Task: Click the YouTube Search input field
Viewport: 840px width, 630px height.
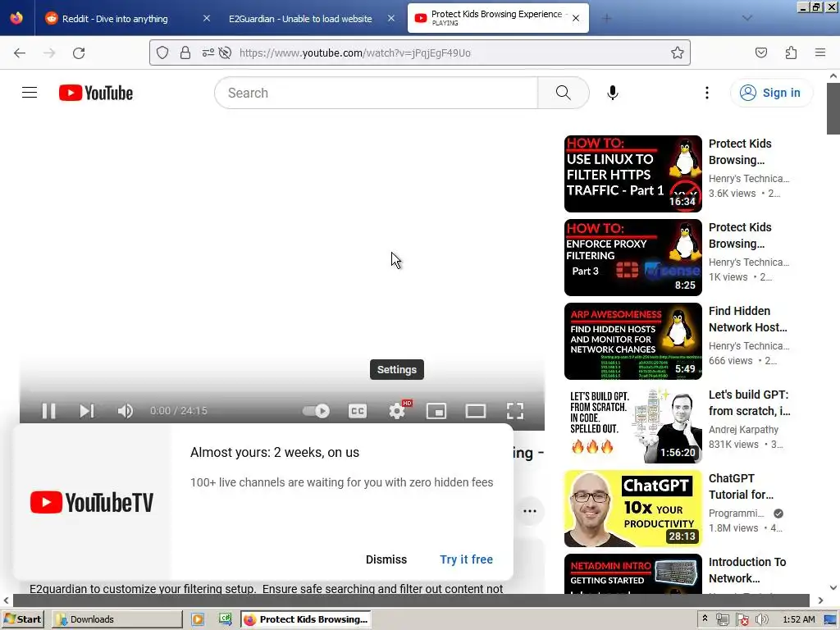Action: [376, 93]
